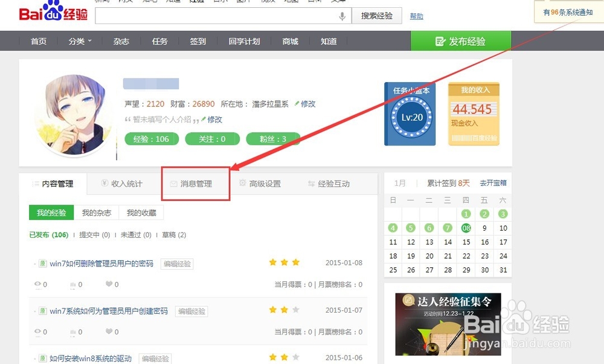This screenshot has height=364, width=604.
Task: Go to 首页 in navigation bar
Action: [39, 41]
